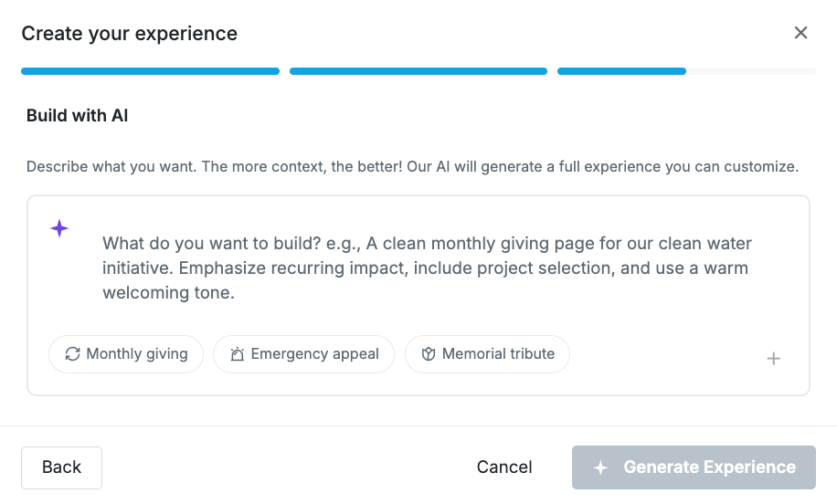Focus the What do you want to build field
The height and width of the screenshot is (504, 837).
[x=427, y=268]
